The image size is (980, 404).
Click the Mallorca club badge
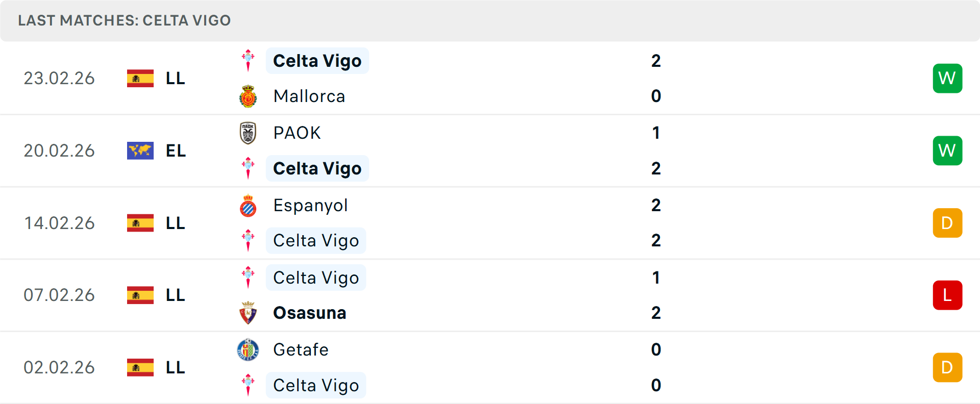[248, 96]
